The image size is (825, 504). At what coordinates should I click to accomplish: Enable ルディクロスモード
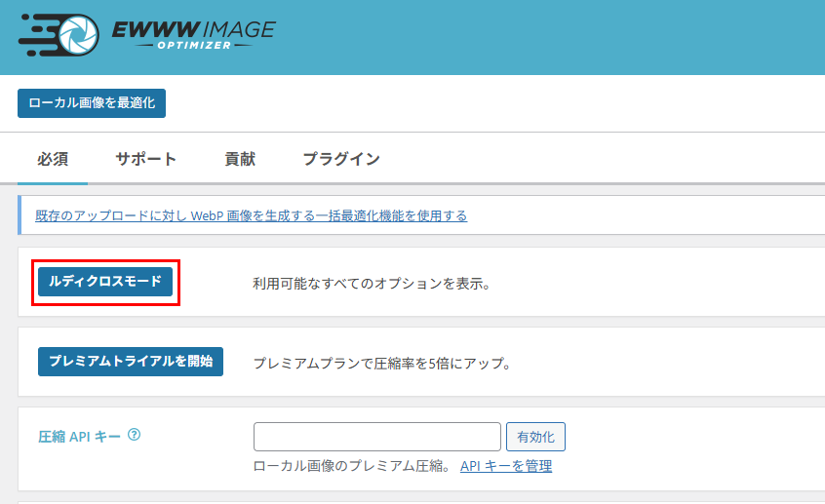coord(105,282)
